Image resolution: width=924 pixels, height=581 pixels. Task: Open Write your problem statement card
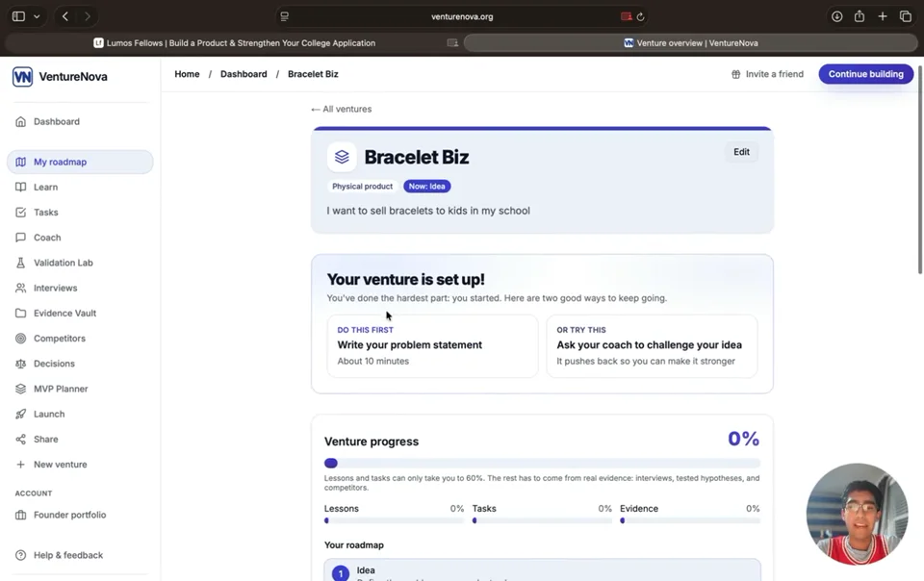[x=432, y=346]
